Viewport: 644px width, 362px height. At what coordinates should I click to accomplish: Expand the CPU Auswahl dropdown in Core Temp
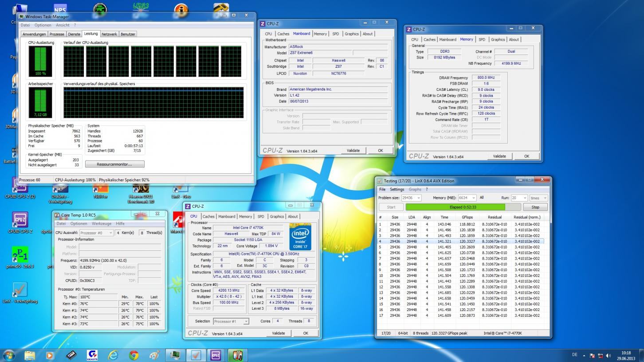[x=110, y=233]
